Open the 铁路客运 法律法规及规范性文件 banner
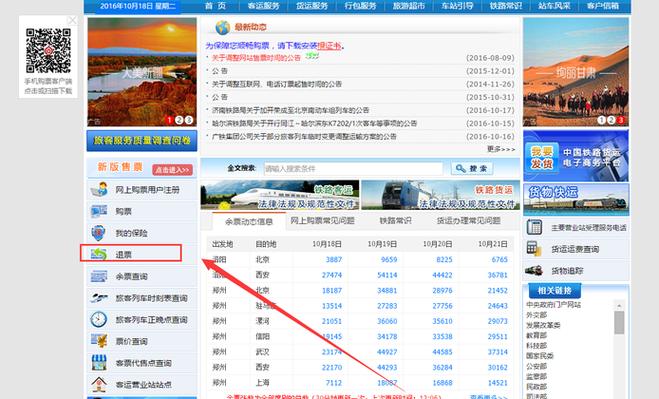This screenshot has width=659, height=399. pyautogui.click(x=280, y=195)
